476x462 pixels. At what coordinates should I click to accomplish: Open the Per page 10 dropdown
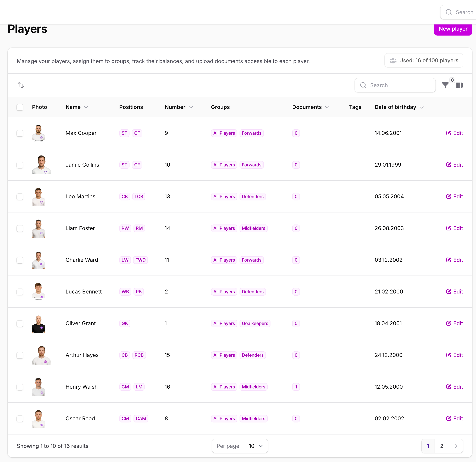coord(256,446)
